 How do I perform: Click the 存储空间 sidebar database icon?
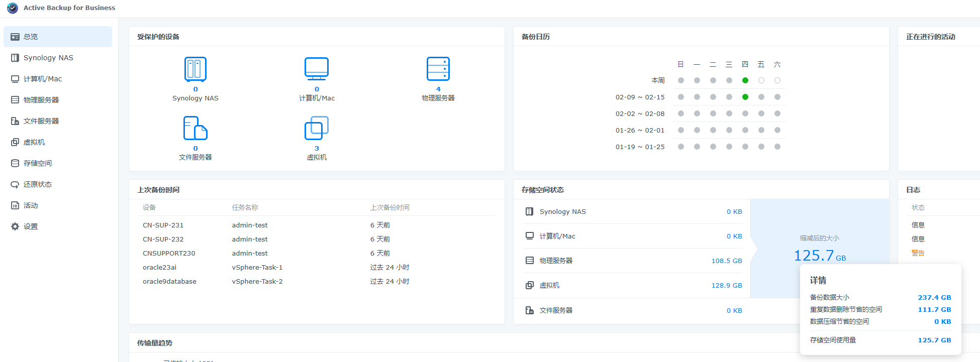(15, 163)
